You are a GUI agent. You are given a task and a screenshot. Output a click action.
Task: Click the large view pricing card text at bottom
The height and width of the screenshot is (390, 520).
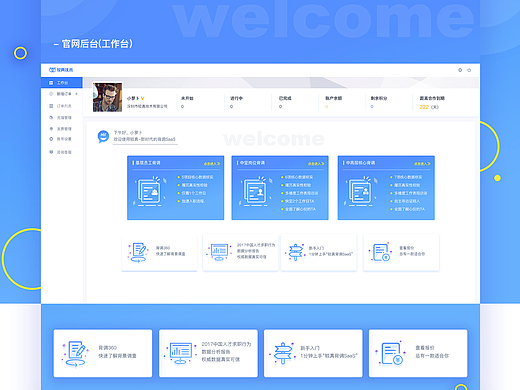[x=432, y=352]
